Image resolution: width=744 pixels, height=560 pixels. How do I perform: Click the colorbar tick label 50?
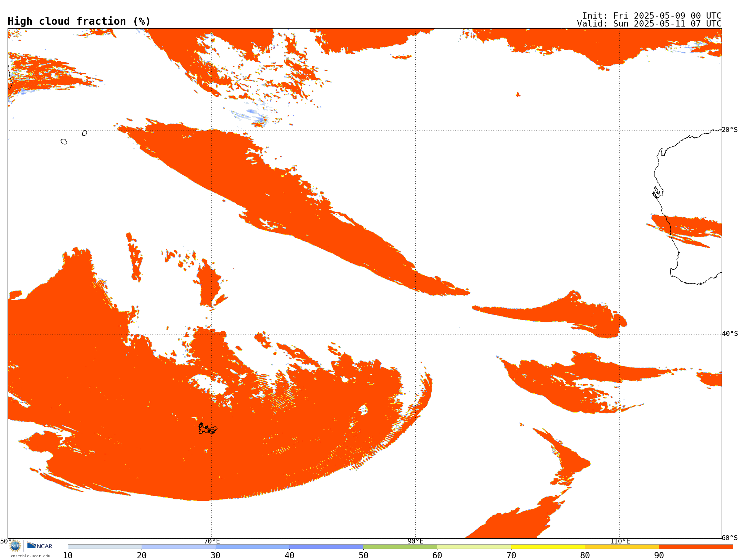pos(363,555)
